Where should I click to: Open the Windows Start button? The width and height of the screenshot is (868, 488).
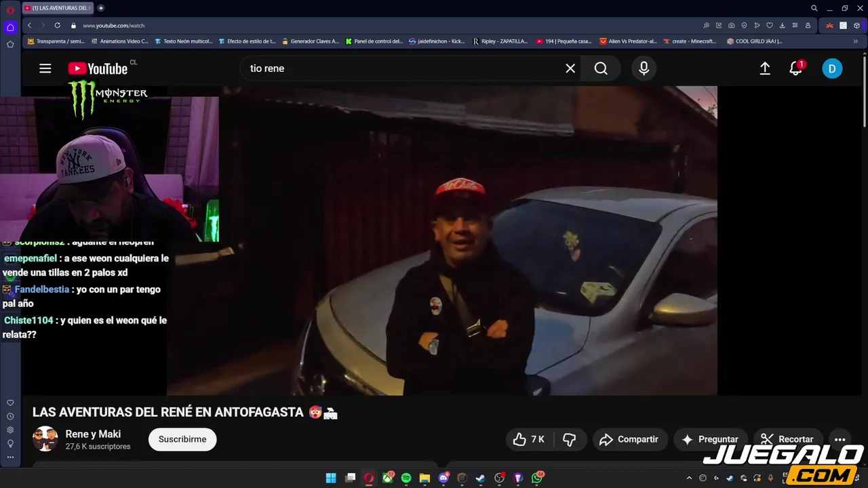[331, 478]
